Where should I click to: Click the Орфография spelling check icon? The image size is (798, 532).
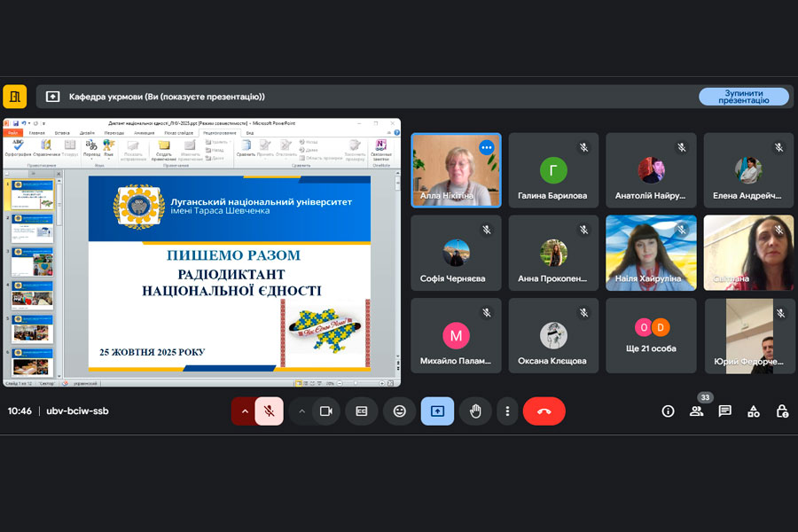[x=18, y=148]
